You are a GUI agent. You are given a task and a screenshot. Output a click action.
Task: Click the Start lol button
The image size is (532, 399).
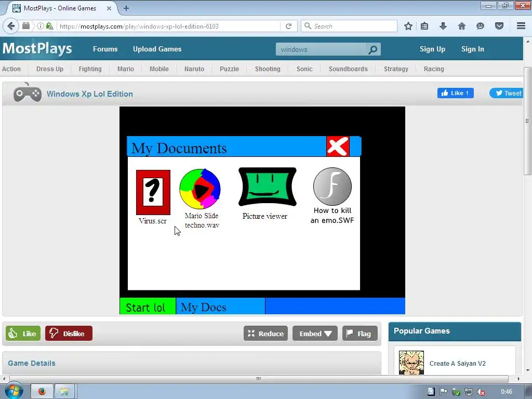pyautogui.click(x=148, y=307)
